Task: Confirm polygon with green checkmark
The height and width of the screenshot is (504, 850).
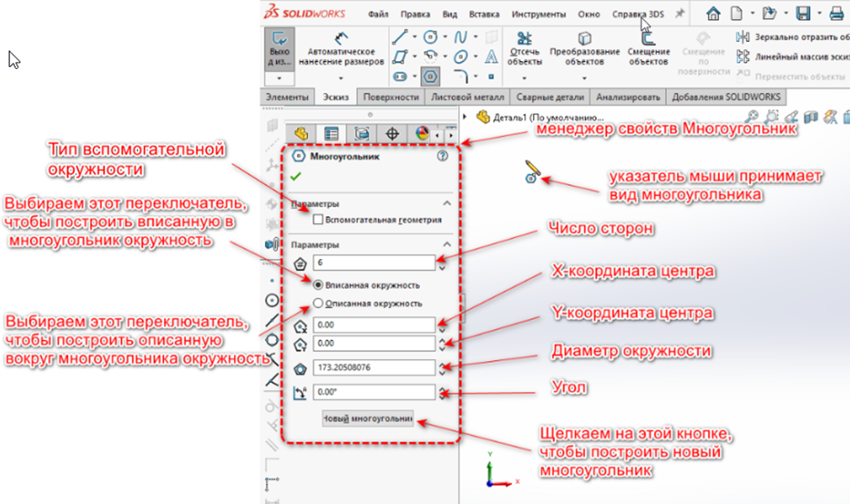Action: tap(296, 176)
